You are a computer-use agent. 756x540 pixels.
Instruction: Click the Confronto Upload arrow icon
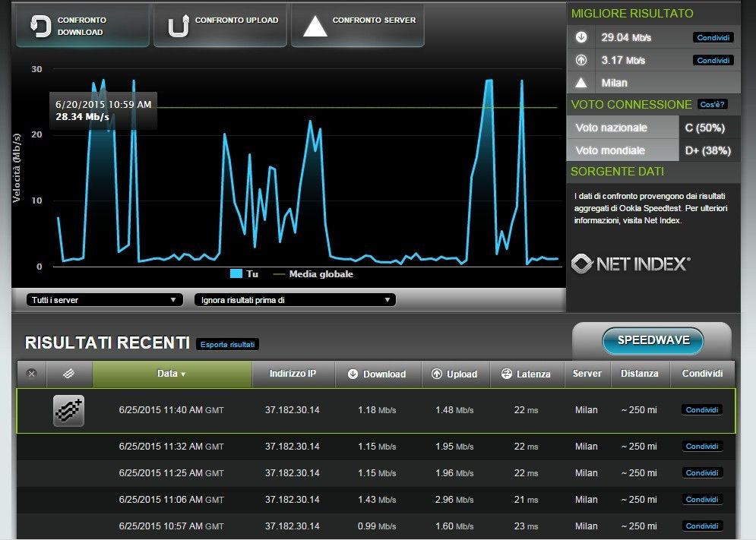click(x=178, y=26)
